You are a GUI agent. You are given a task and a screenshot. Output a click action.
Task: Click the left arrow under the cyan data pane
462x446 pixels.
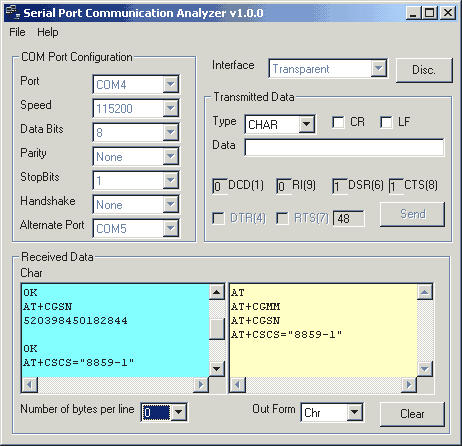(30, 385)
